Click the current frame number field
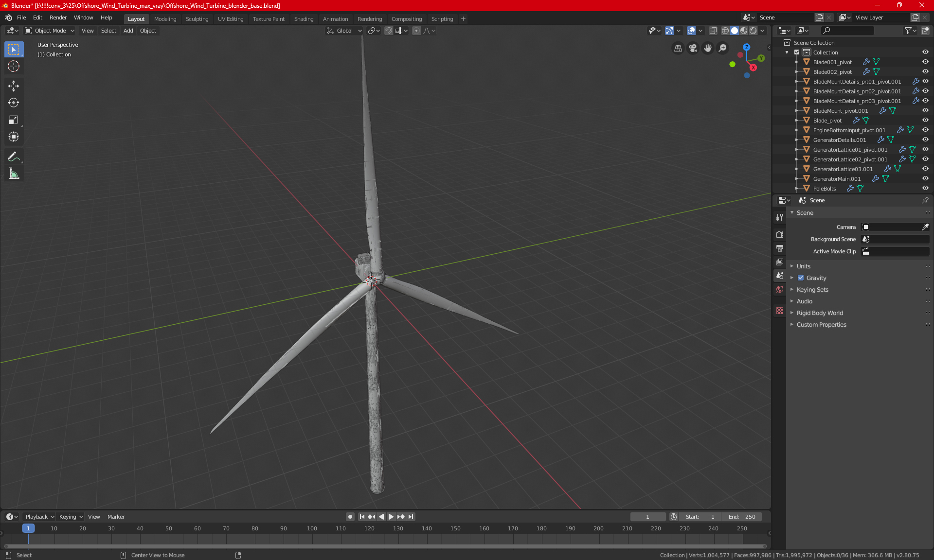The image size is (934, 560). 648,517
